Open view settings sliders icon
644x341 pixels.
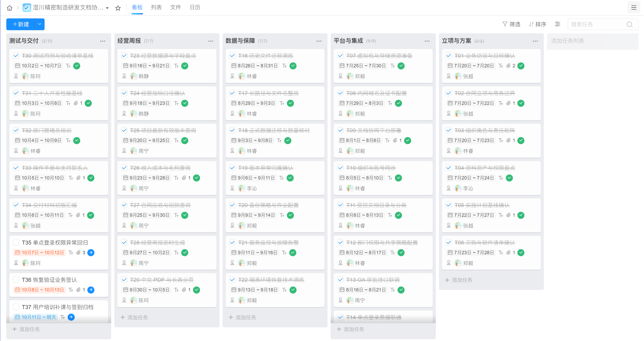point(557,24)
